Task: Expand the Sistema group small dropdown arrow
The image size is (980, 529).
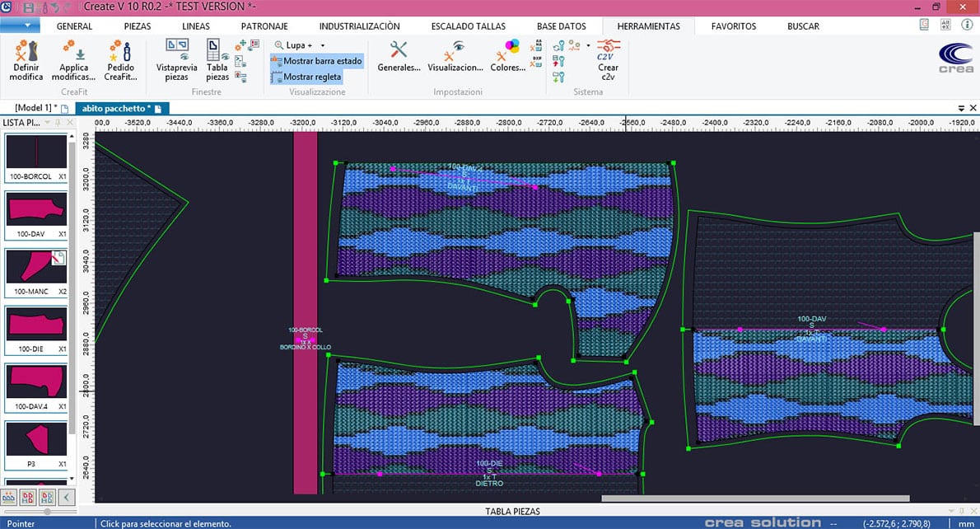Action: pos(588,45)
